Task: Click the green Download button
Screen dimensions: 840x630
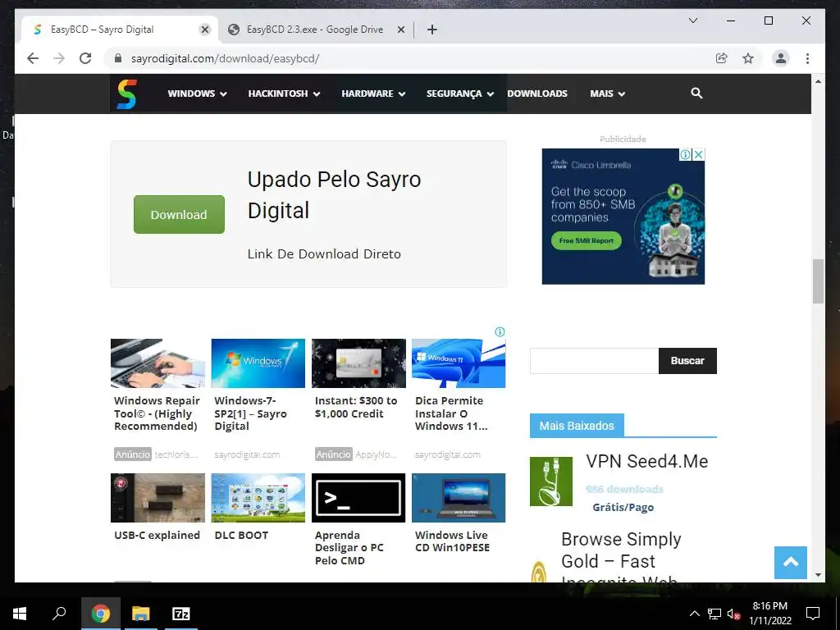Action: click(179, 214)
